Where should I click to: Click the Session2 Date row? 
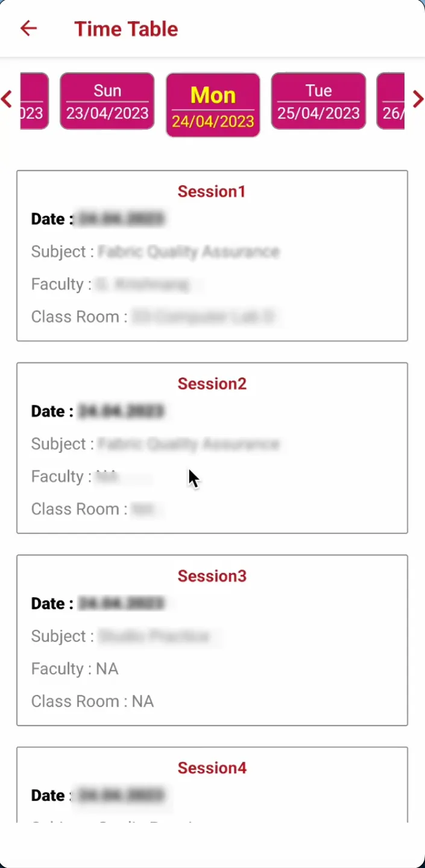(x=98, y=411)
